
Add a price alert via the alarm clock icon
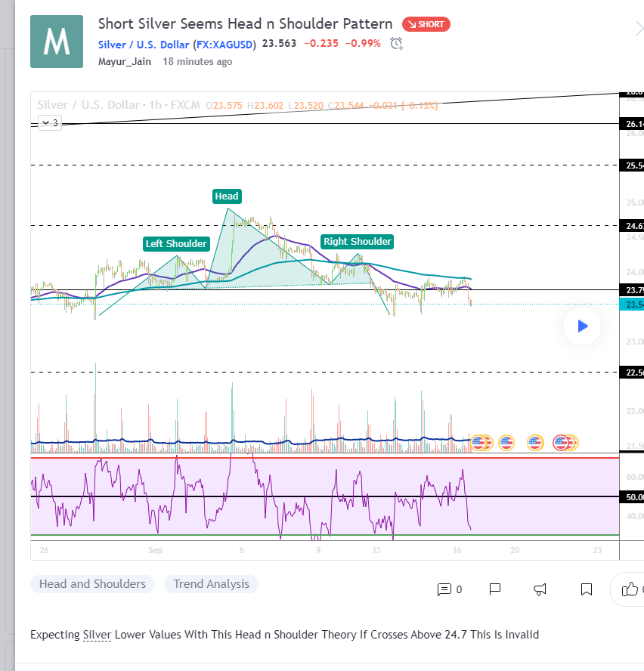point(397,44)
